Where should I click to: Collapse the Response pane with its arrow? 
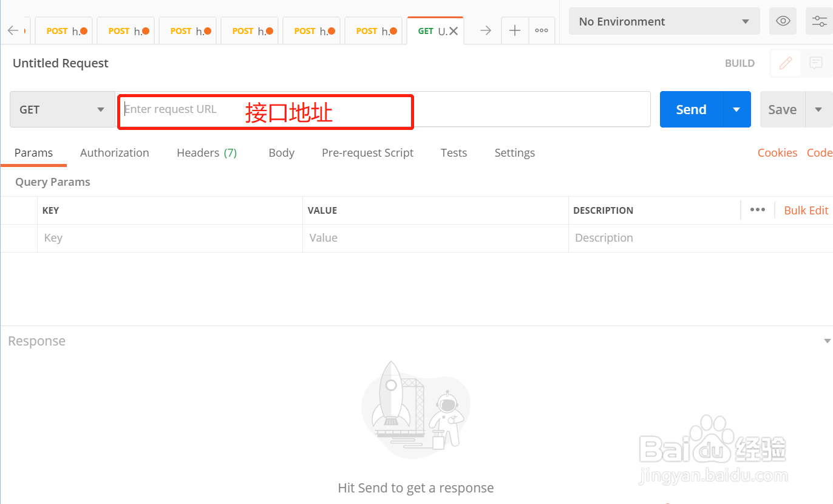[x=827, y=341]
